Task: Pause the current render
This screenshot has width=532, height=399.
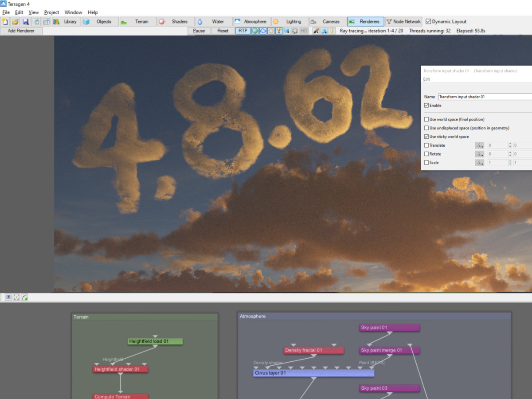Action: coord(199,31)
